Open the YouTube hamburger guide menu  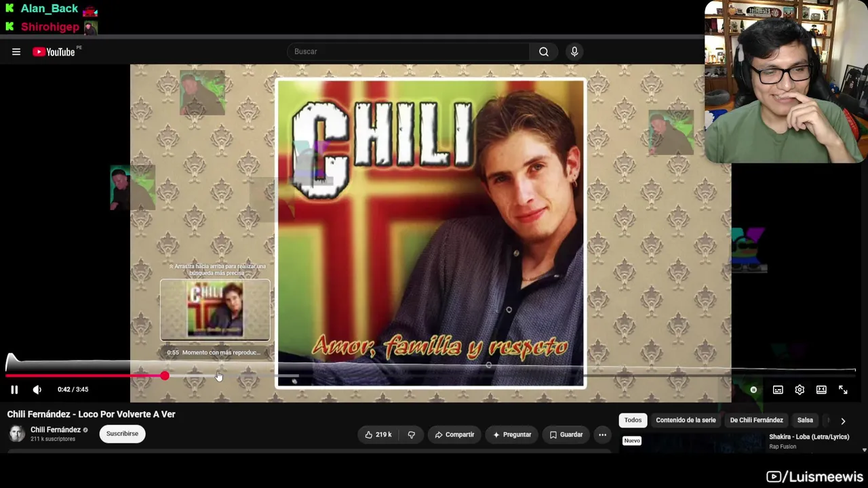click(16, 52)
